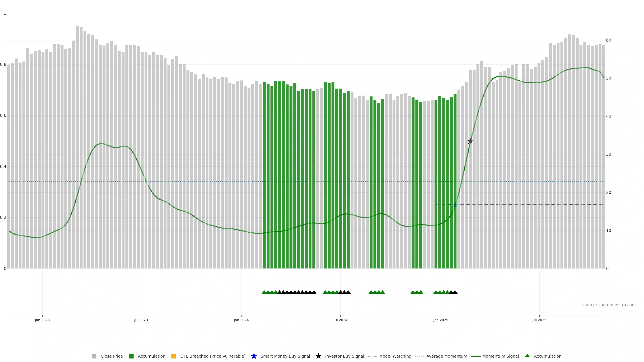Viewport: 644px width, 362px height.
Task: Click the orange DTL Breached legend swatch
Action: point(174,356)
